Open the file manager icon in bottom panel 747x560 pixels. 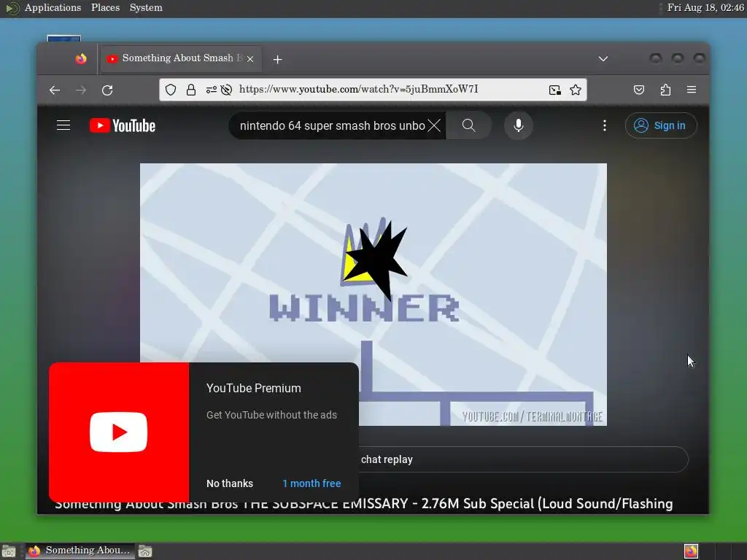click(145, 551)
